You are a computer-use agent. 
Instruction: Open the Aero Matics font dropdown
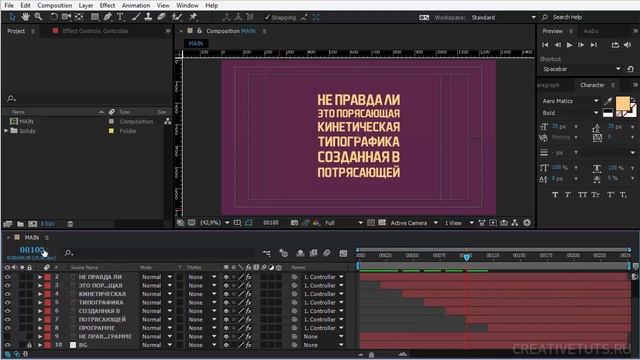coord(570,101)
